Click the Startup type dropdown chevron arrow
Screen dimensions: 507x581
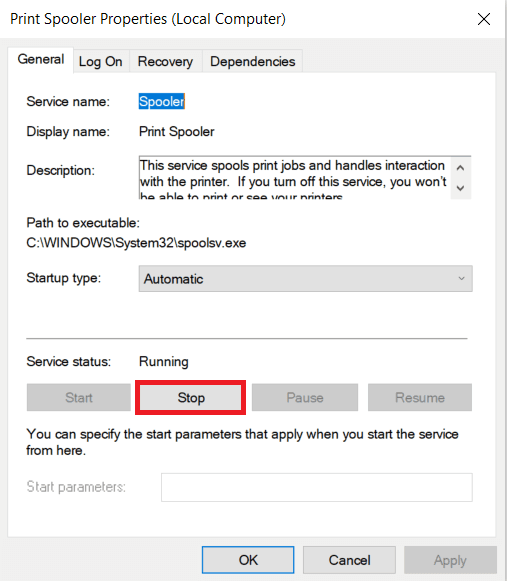pyautogui.click(x=461, y=279)
